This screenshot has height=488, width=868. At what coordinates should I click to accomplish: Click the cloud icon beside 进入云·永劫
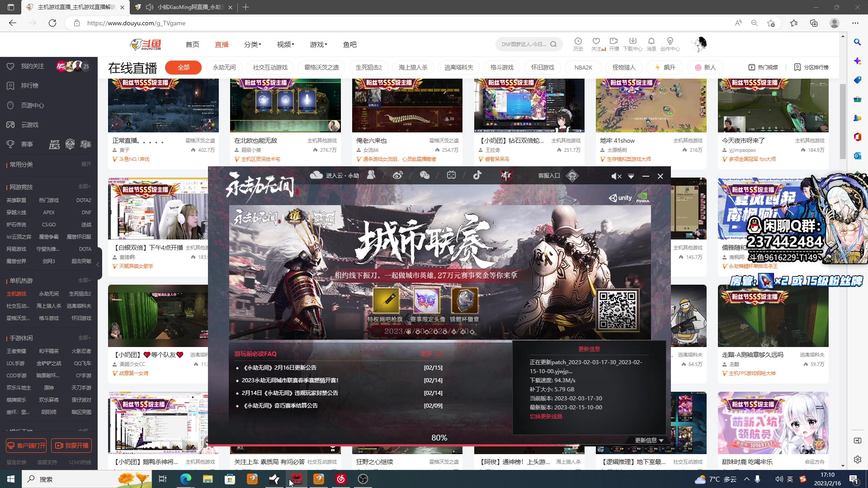click(316, 175)
